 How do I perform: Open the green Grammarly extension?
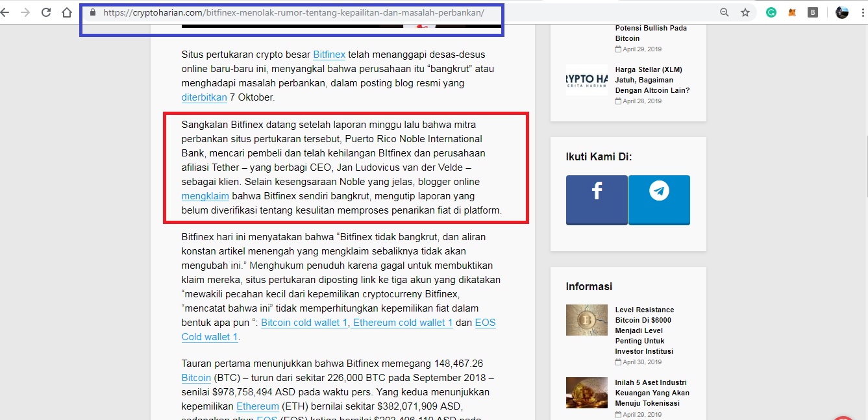771,12
